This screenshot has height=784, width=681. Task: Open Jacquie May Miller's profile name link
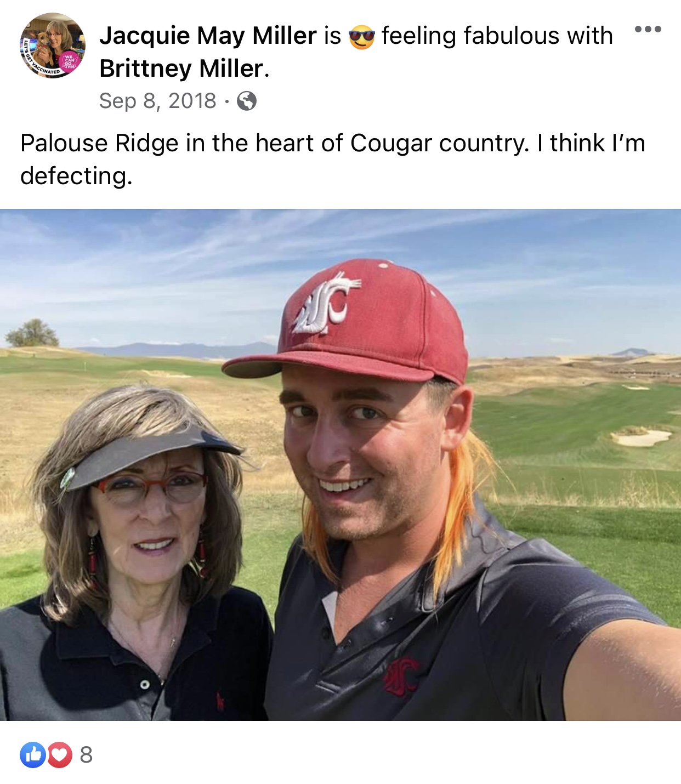point(208,36)
